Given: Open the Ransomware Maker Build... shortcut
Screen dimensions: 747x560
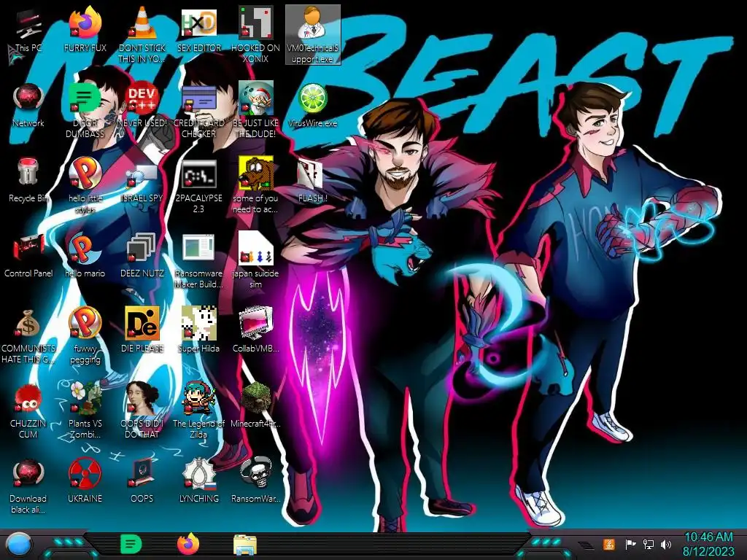Looking at the screenshot, I should coord(198,261).
